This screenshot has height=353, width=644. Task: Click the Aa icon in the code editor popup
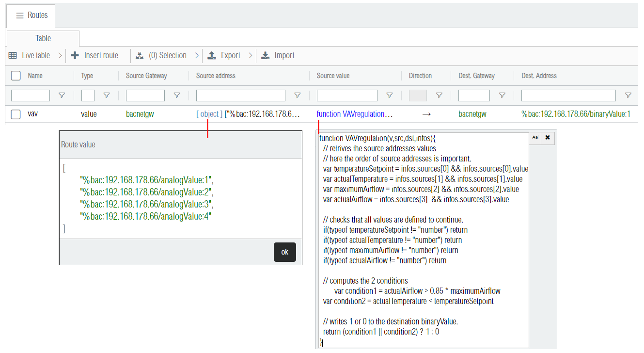[x=535, y=138]
